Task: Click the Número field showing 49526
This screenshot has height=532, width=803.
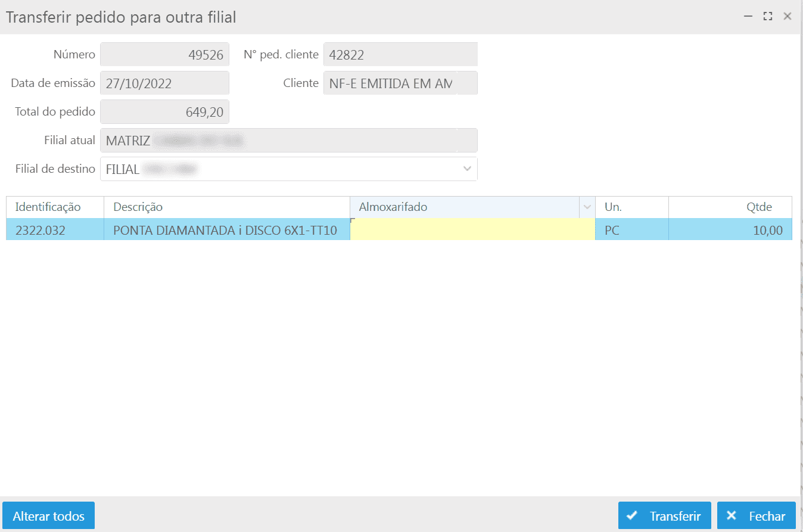Action: (164, 55)
